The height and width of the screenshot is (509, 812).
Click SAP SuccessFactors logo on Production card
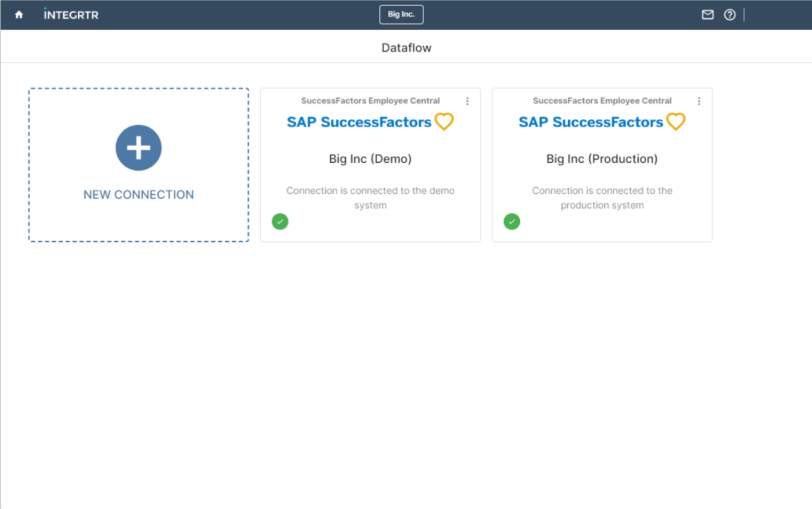tap(602, 122)
